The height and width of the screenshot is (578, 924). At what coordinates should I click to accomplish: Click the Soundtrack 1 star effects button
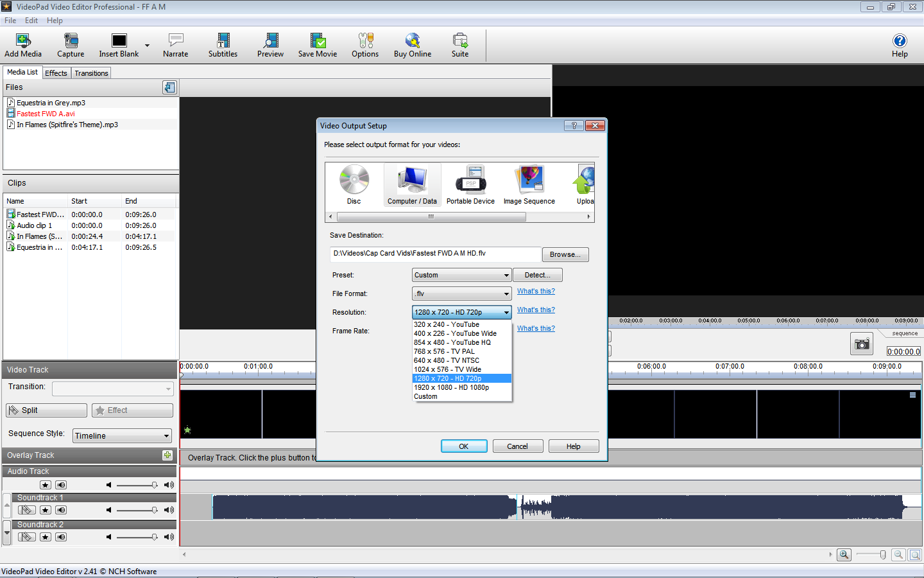[45, 510]
